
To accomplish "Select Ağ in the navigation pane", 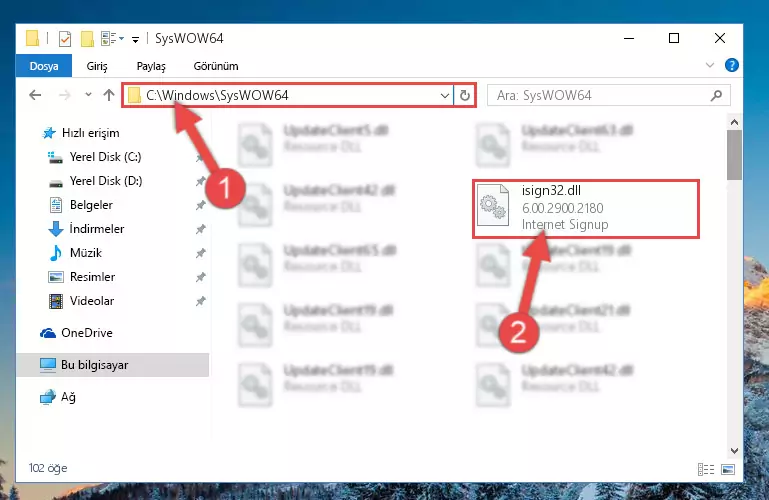I will (x=58, y=397).
